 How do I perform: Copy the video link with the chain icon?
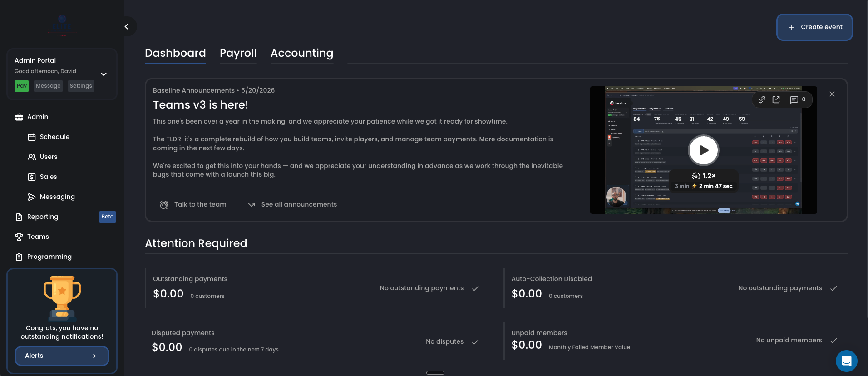(762, 99)
